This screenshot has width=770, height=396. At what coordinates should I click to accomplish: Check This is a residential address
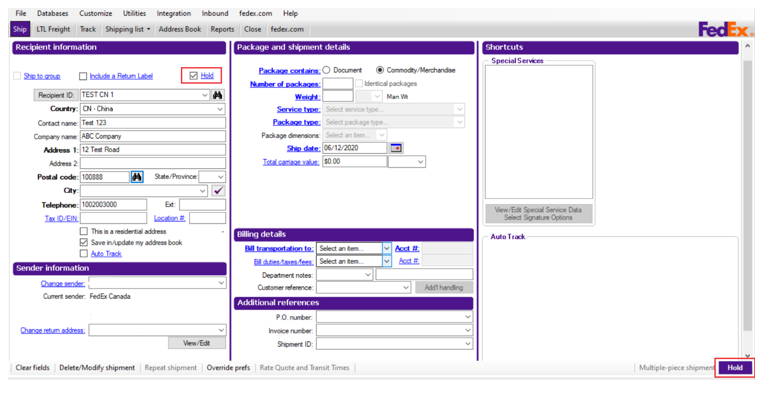[x=83, y=231]
